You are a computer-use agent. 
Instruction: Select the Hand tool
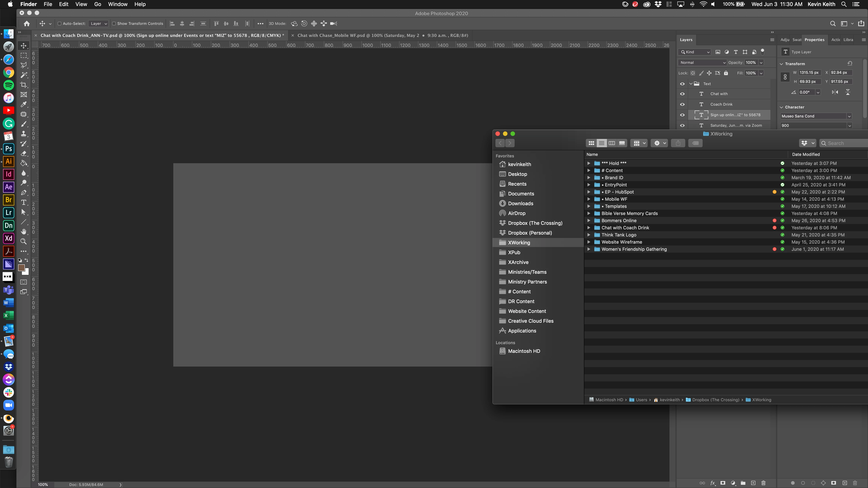click(24, 232)
